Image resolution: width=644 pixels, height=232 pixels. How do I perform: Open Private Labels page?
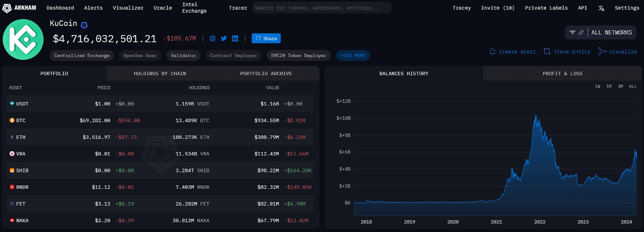(x=546, y=8)
